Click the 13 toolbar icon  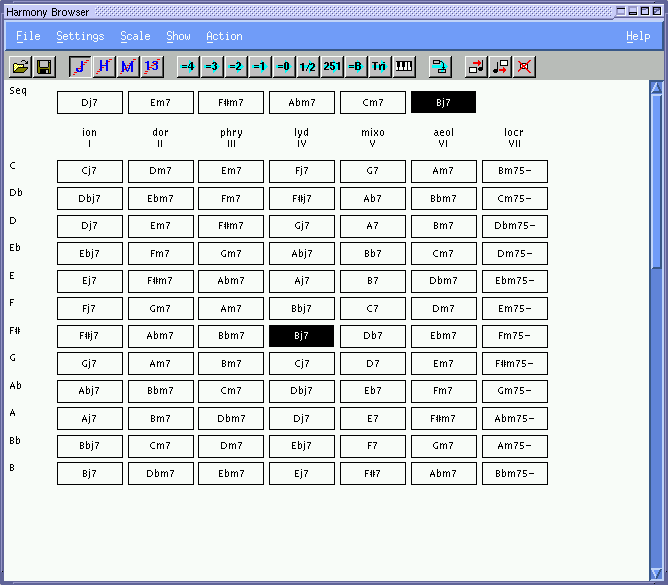152,67
